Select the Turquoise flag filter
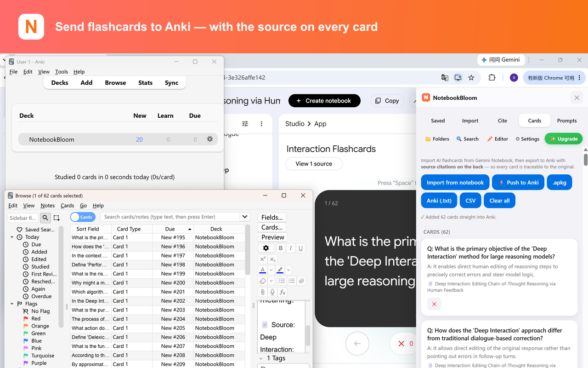 43,356
